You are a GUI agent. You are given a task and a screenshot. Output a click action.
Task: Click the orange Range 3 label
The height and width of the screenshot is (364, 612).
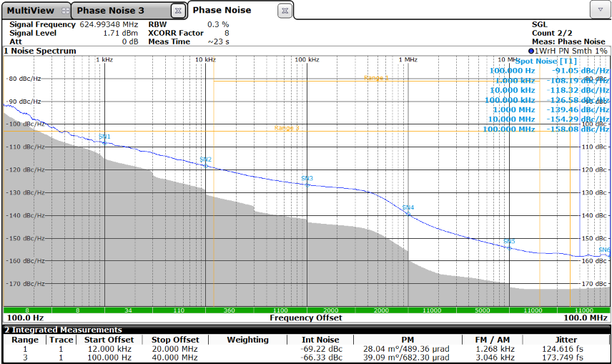pos(287,128)
